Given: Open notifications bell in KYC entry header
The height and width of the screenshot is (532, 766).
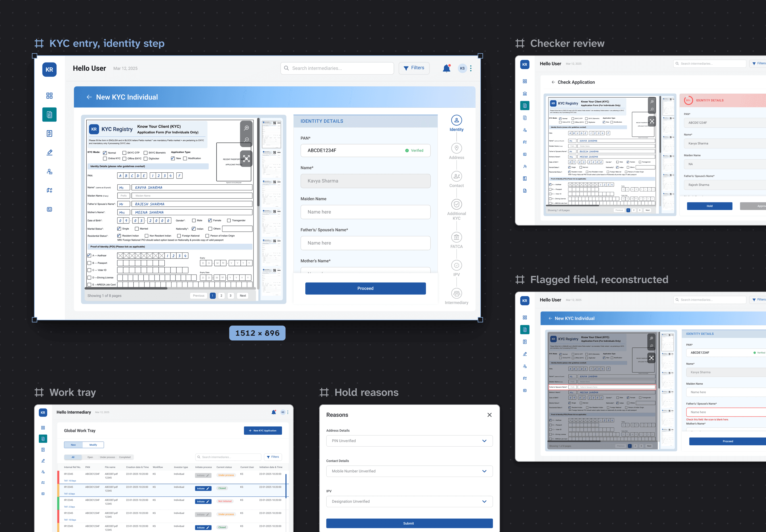Looking at the screenshot, I should 446,68.
